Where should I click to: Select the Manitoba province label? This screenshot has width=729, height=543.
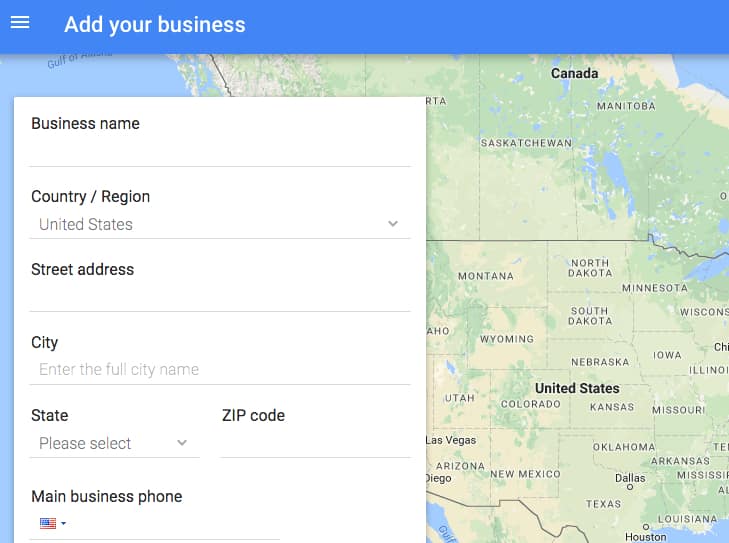[x=626, y=106]
